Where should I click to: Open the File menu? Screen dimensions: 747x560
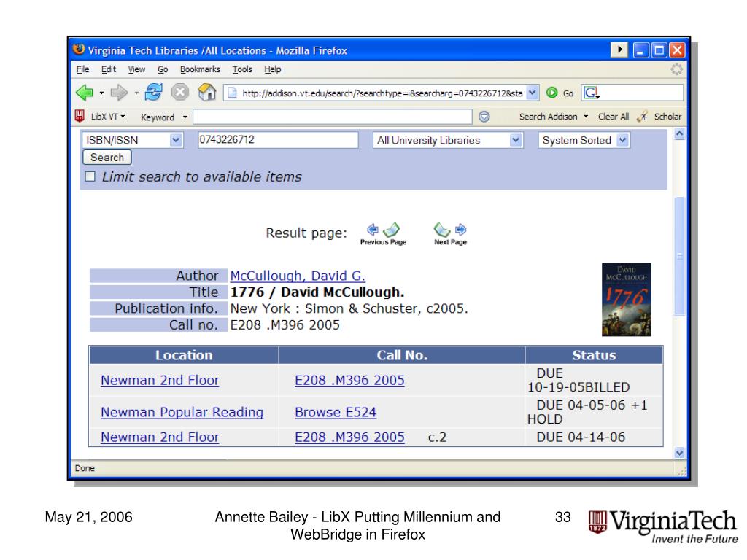coord(83,69)
